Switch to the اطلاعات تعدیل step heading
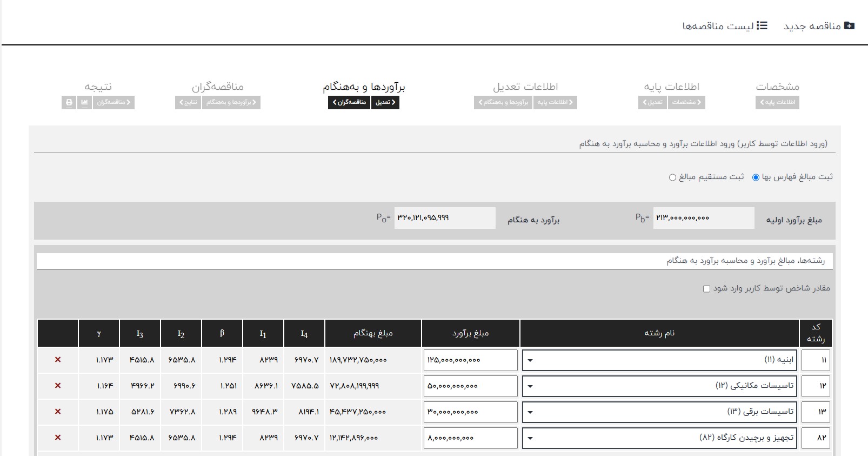 [x=525, y=87]
